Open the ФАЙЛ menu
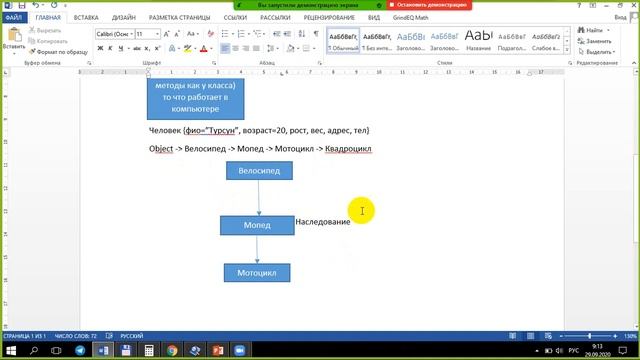The height and width of the screenshot is (360, 640). point(14,18)
